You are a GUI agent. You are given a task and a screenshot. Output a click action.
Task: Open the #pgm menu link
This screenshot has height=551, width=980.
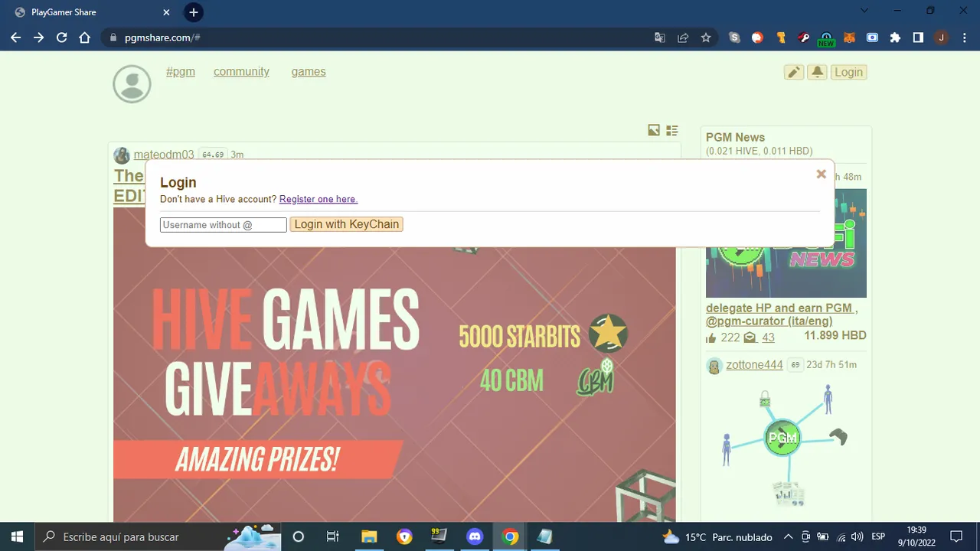click(x=181, y=71)
